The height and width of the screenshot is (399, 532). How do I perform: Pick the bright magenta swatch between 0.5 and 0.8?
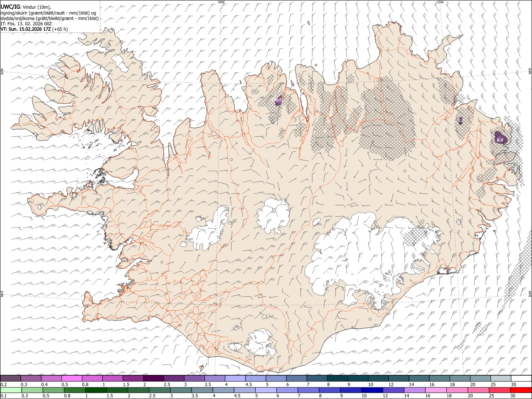click(71, 378)
